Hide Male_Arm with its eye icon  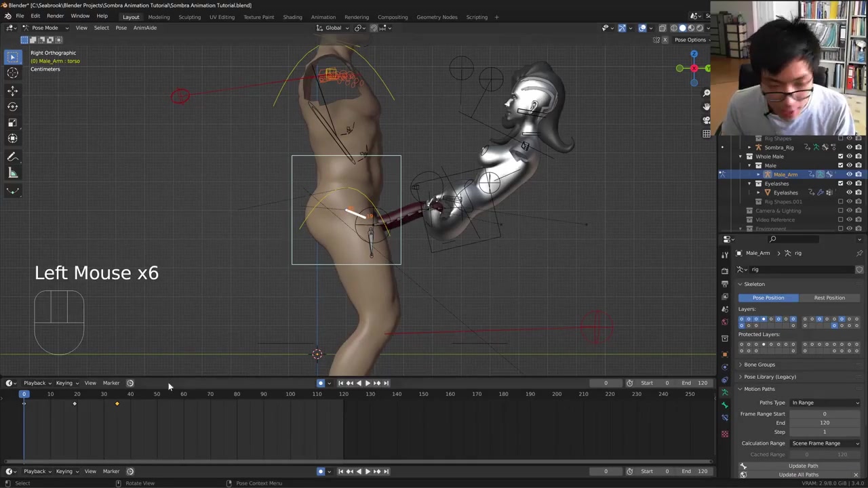coord(849,174)
